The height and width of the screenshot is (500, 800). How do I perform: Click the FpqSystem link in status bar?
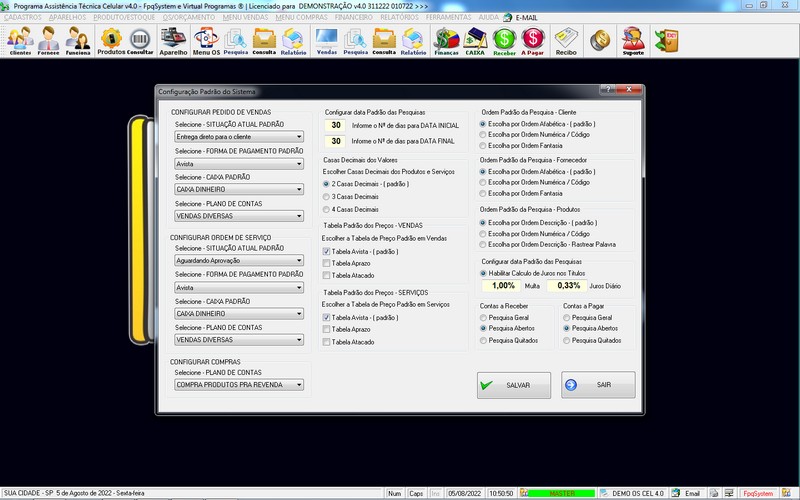pyautogui.click(x=758, y=493)
